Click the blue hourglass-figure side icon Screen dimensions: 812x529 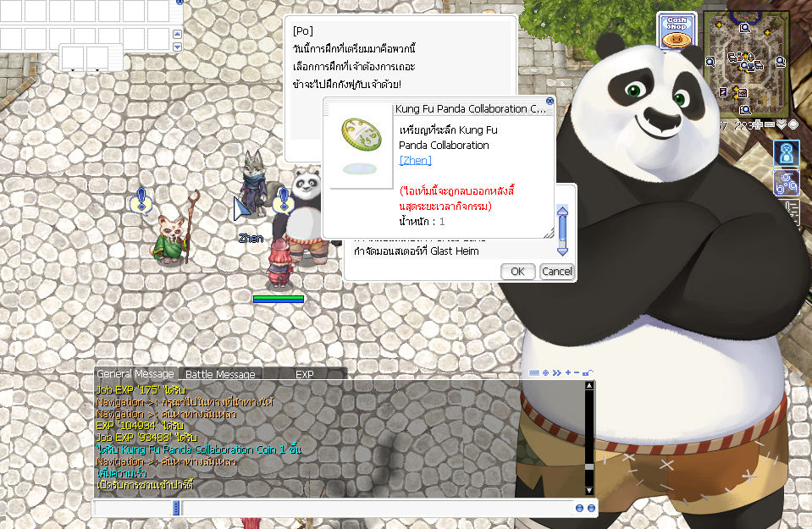(786, 152)
